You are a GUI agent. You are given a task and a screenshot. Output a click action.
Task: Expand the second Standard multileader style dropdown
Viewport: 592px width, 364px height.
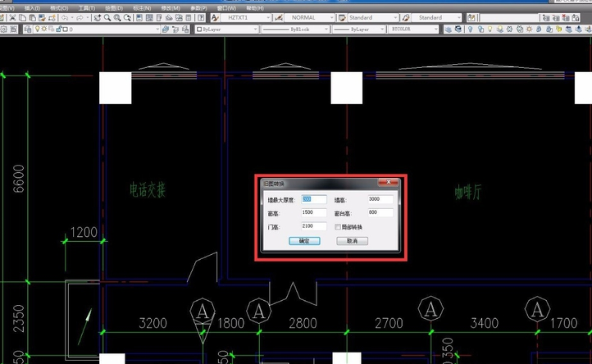458,18
